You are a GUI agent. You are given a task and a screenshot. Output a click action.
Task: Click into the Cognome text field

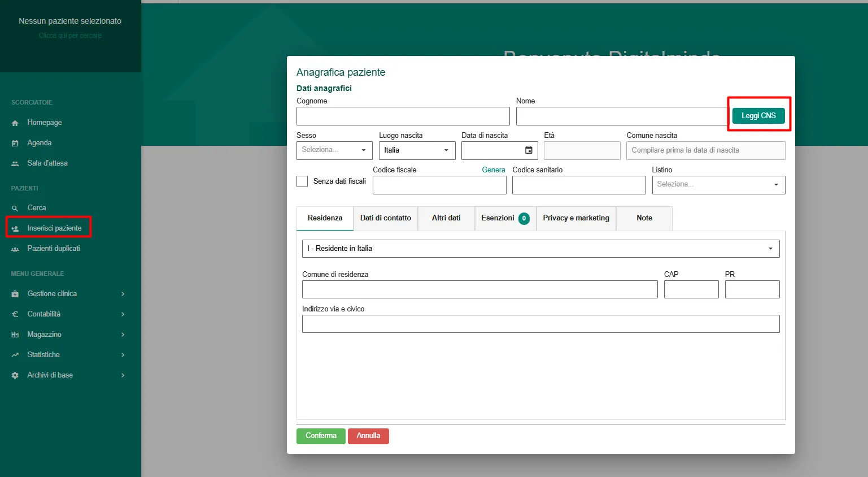pyautogui.click(x=403, y=116)
